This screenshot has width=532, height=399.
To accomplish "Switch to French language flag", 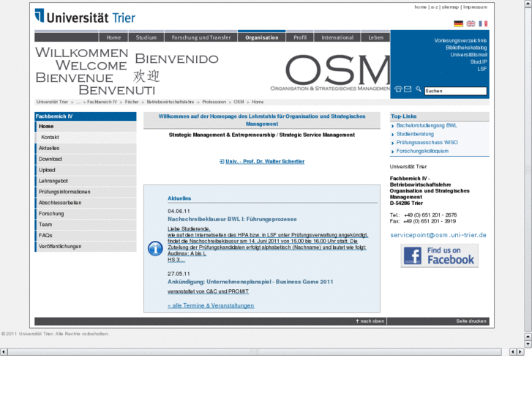I will click(483, 23).
